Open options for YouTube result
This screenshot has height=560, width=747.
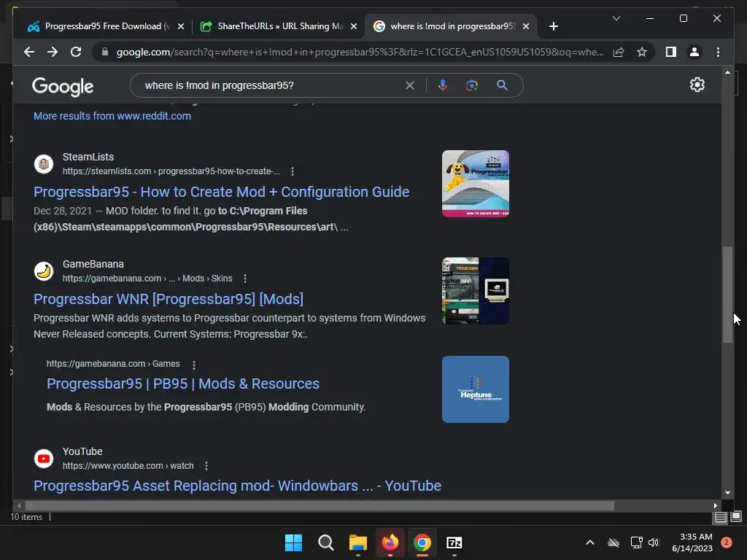coord(206,466)
